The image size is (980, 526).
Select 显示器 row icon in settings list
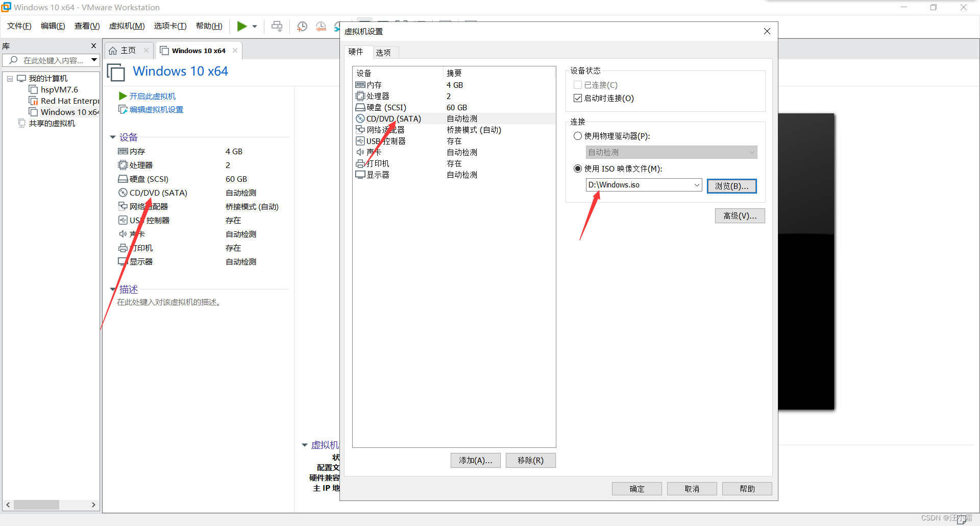(x=360, y=175)
